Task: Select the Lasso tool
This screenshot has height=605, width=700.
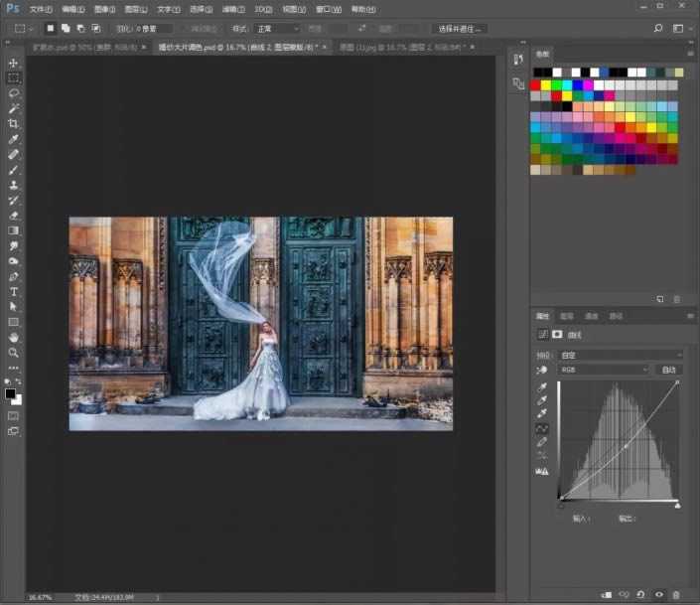Action: tap(14, 92)
